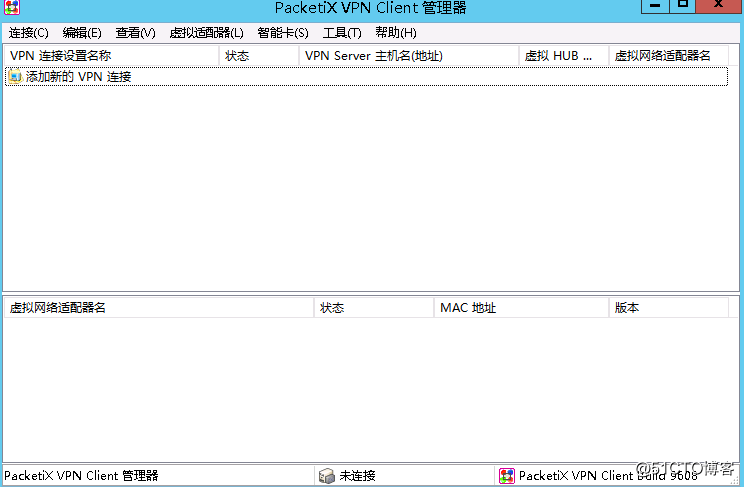Click the 添加新的 VPN 连接 folder icon
This screenshot has height=487, width=744.
(15, 76)
